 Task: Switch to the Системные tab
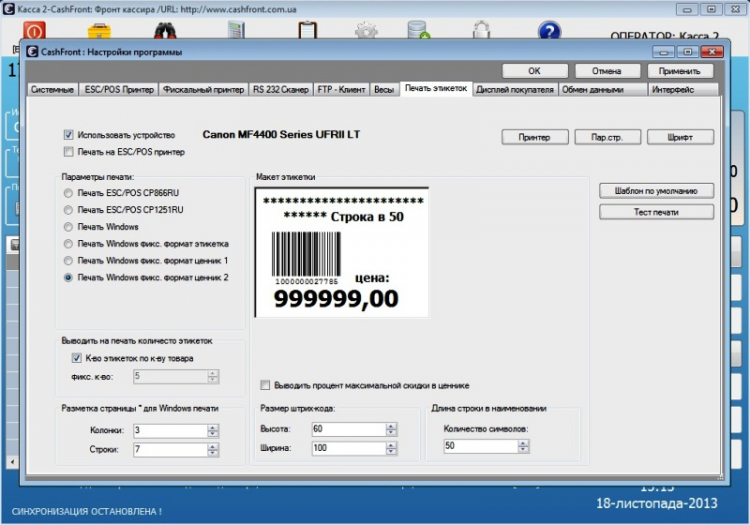pos(52,89)
